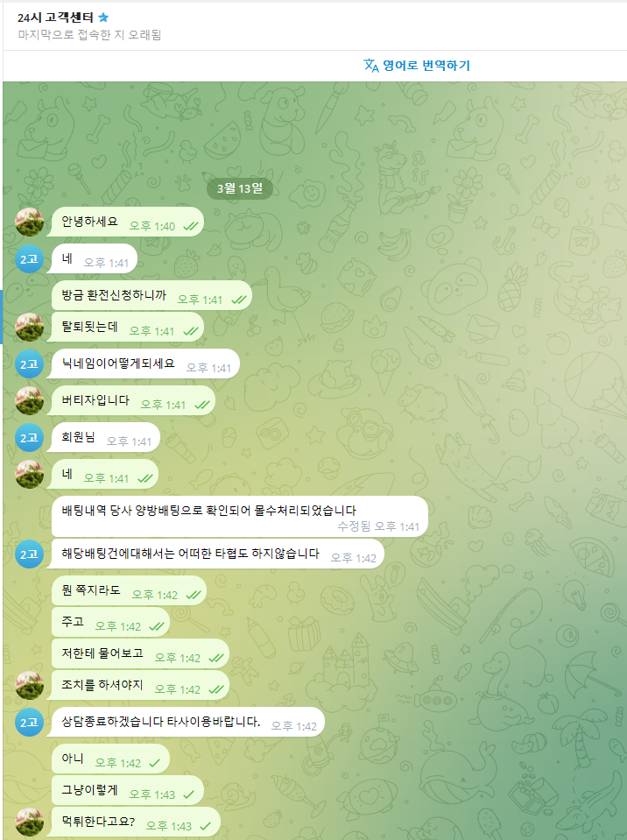Screen dimensions: 627x840
Task: Click the 3월 13일 date badge
Action: pyautogui.click(x=239, y=188)
